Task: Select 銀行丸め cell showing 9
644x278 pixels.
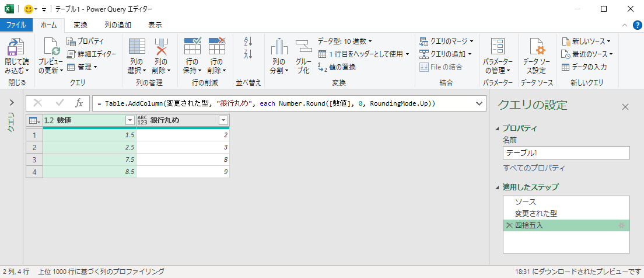Action: [x=183, y=172]
